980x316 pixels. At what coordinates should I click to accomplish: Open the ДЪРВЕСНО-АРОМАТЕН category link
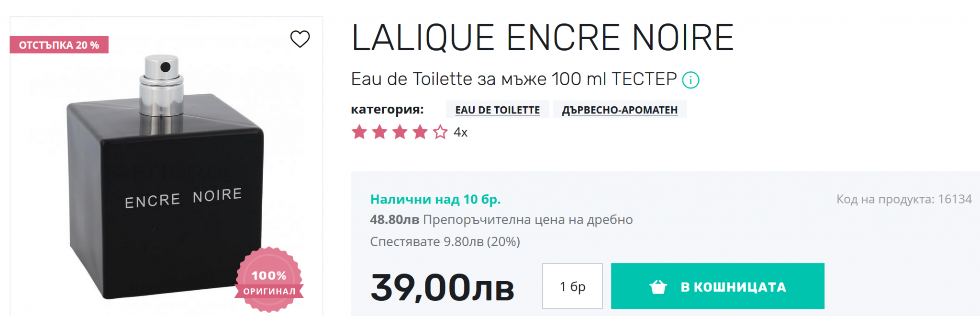click(619, 110)
